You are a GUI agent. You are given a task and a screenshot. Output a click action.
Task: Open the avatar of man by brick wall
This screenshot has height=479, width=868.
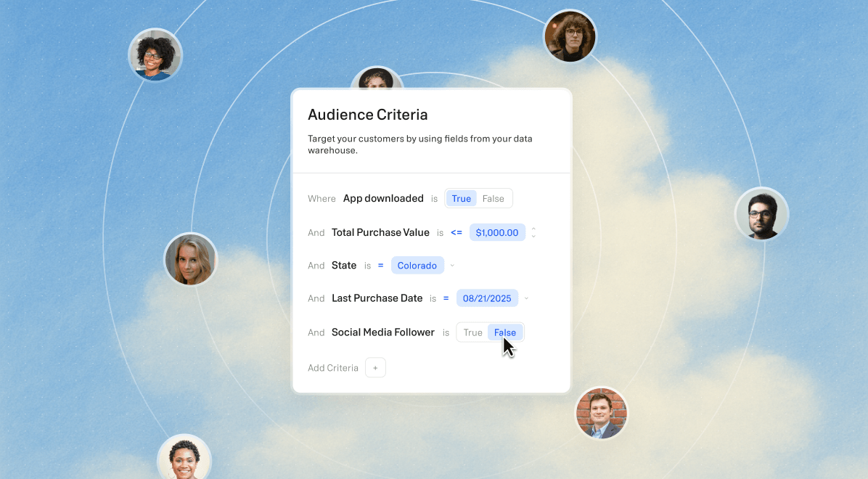(x=601, y=414)
